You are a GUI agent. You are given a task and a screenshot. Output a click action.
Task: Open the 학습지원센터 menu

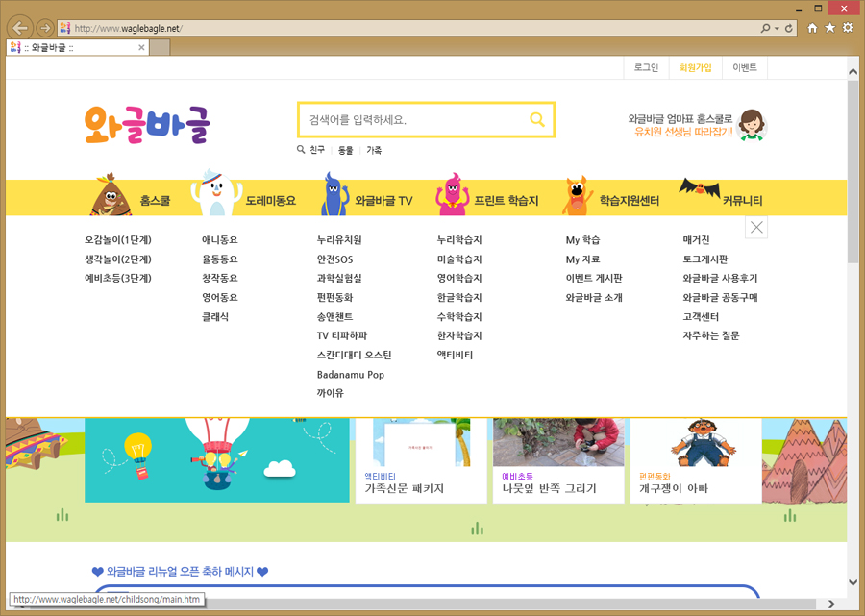coord(629,201)
